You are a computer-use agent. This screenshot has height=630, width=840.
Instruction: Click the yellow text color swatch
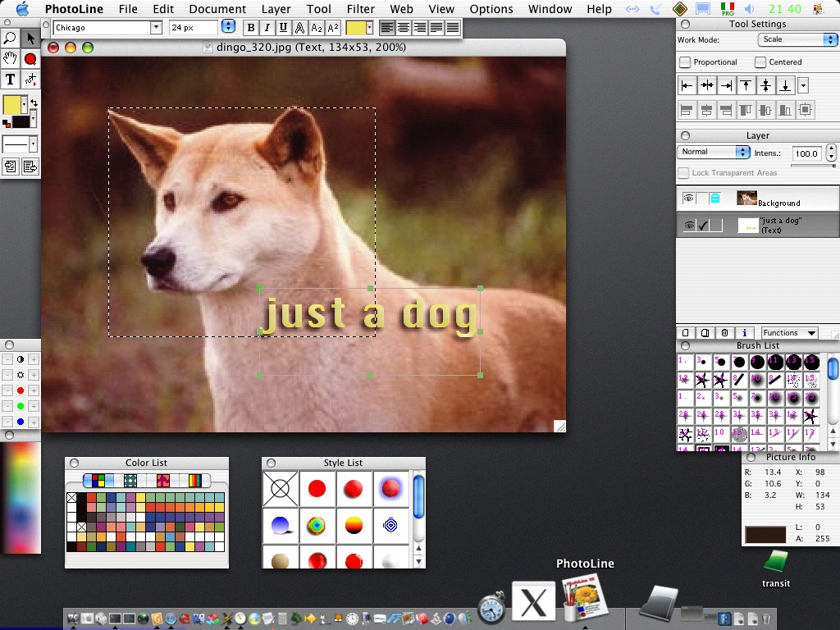356,28
